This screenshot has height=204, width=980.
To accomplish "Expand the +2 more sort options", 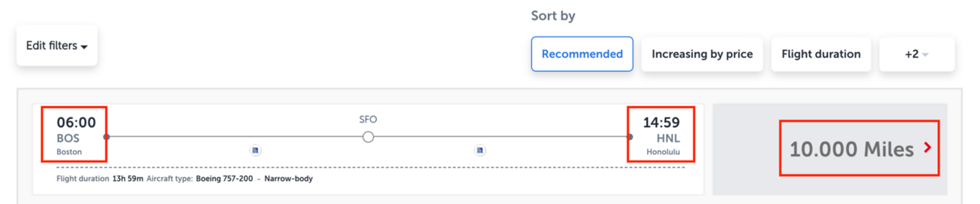I will click(916, 54).
